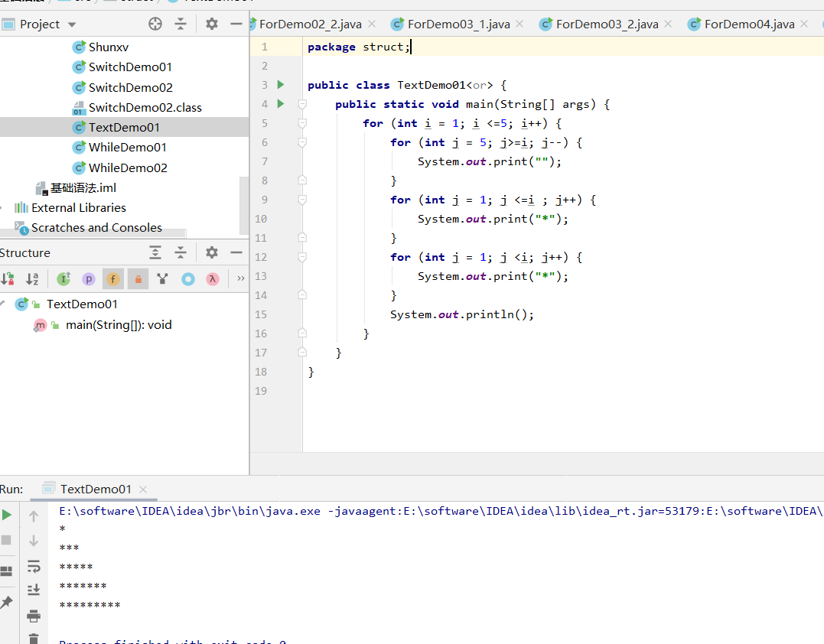Toggle sort alphabetically in Structure
The height and width of the screenshot is (644, 824).
pos(32,279)
